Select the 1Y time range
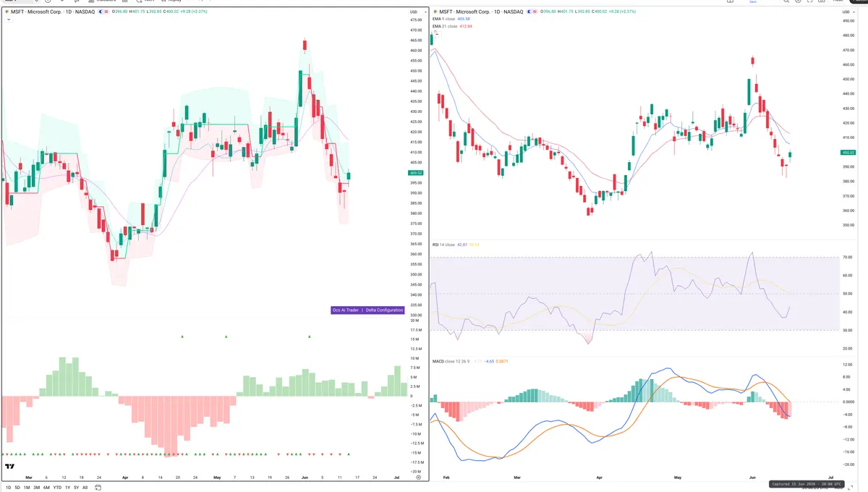 point(67,488)
